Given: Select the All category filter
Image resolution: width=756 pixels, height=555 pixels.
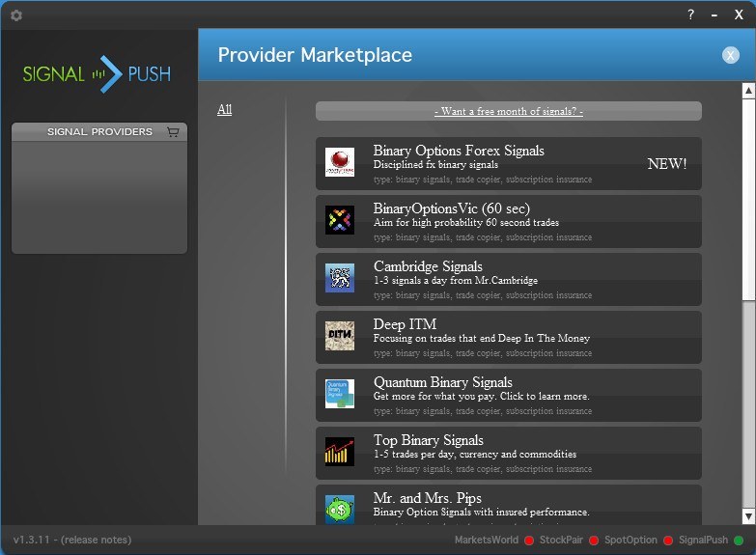Looking at the screenshot, I should click(224, 109).
